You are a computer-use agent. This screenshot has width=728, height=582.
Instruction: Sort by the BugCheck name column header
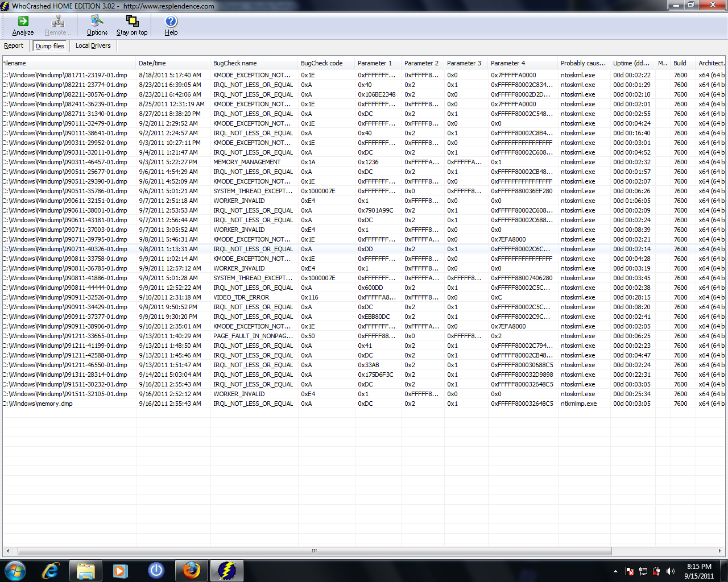[x=254, y=63]
